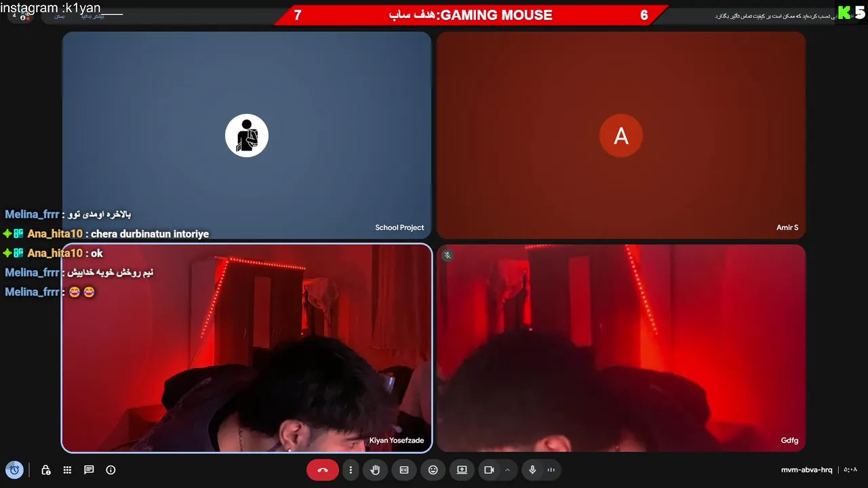Image resolution: width=868 pixels, height=488 pixels.
Task: Click the School Project avatar icon
Action: [x=247, y=136]
